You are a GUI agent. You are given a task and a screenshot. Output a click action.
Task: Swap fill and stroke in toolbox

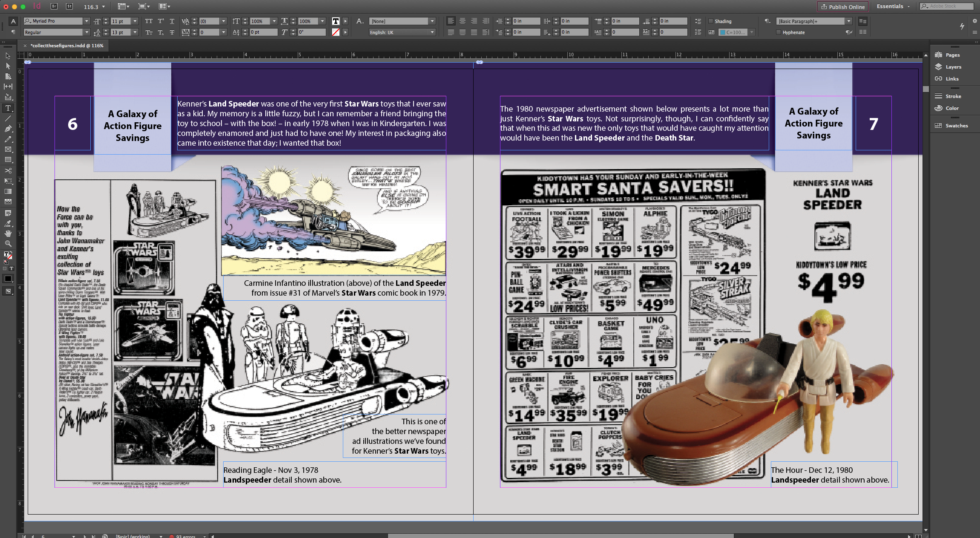click(11, 253)
